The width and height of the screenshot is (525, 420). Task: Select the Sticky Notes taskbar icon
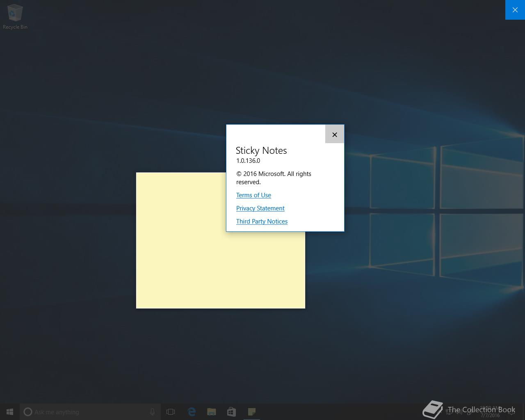tap(252, 412)
